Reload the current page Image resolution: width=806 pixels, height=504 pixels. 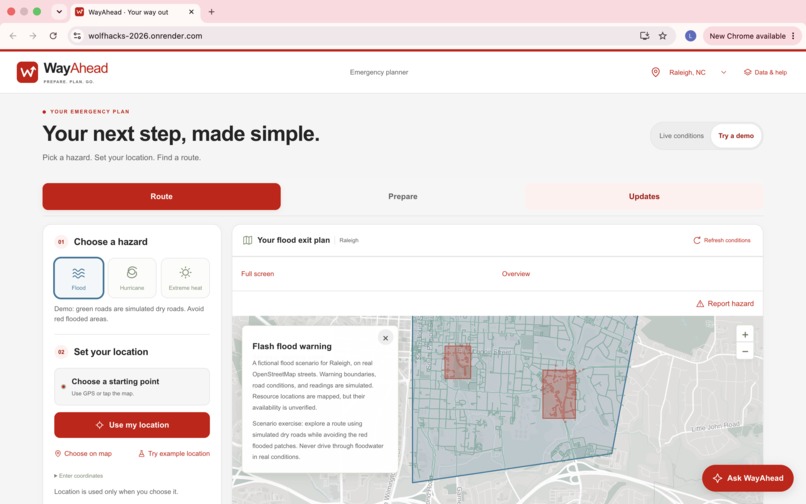[x=53, y=36]
